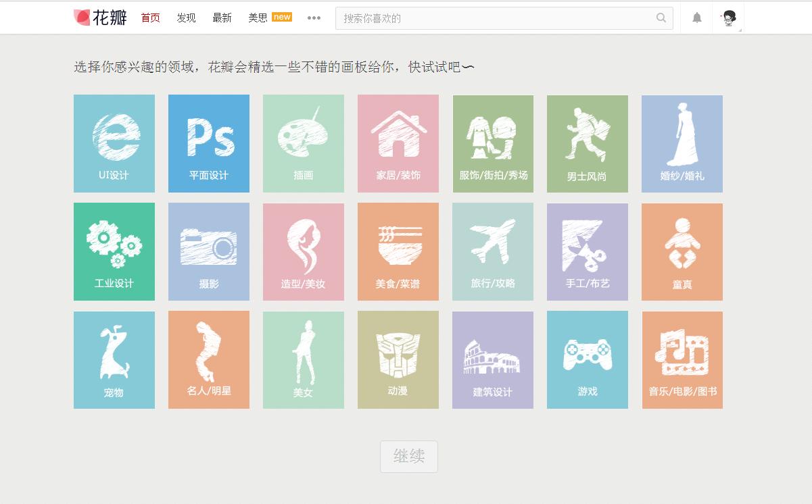
Task: Open the 最新 nav item
Action: [x=222, y=18]
